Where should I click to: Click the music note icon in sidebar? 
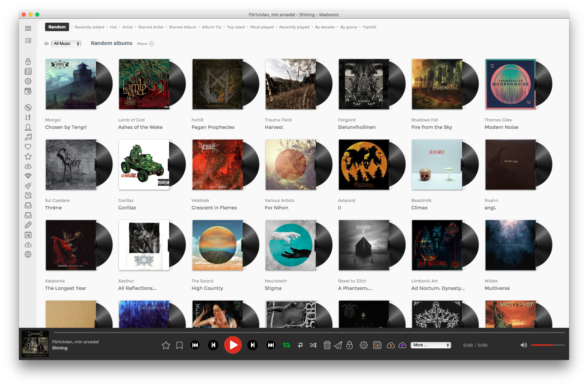[x=28, y=137]
